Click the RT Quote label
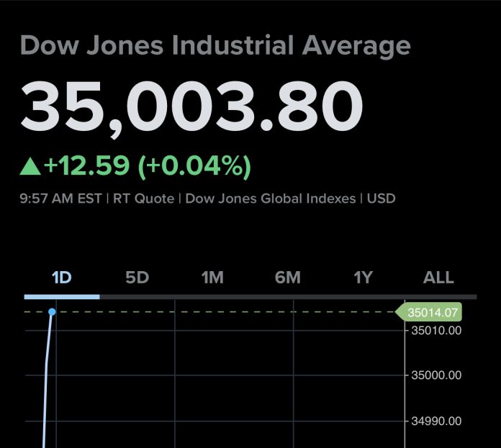501x448 pixels. pos(145,198)
